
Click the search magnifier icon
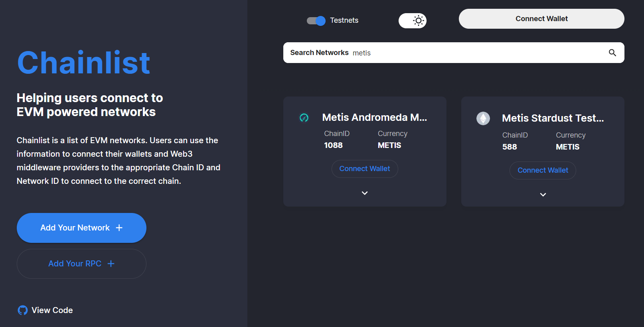pos(612,53)
